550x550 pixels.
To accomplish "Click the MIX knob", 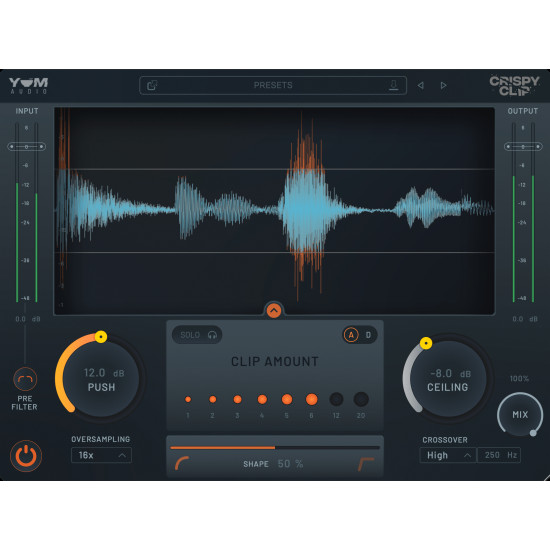I will 520,415.
